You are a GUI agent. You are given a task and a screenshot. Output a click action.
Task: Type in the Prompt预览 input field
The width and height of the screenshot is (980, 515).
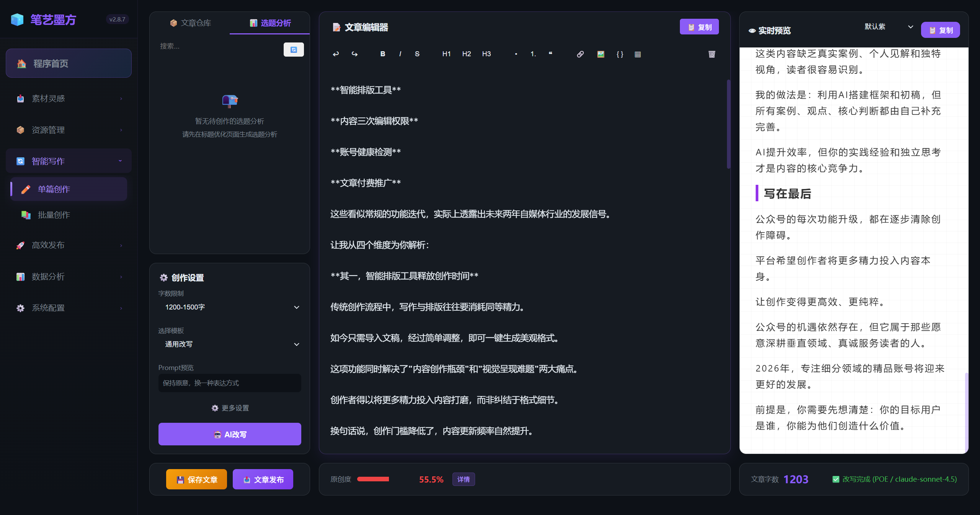click(229, 383)
